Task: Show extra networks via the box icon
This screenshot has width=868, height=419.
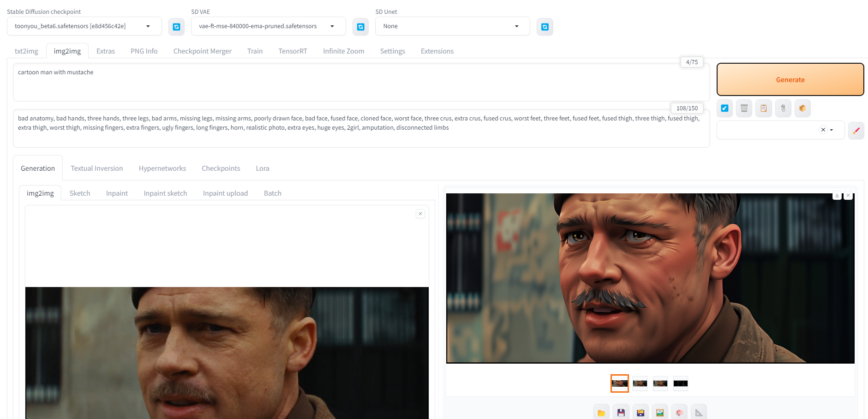Action: tap(802, 108)
